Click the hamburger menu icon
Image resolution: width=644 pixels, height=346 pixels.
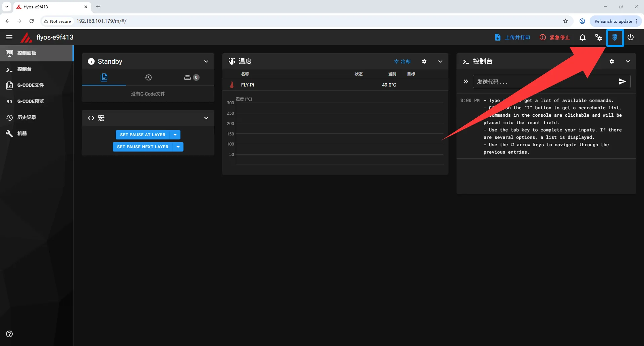9,37
